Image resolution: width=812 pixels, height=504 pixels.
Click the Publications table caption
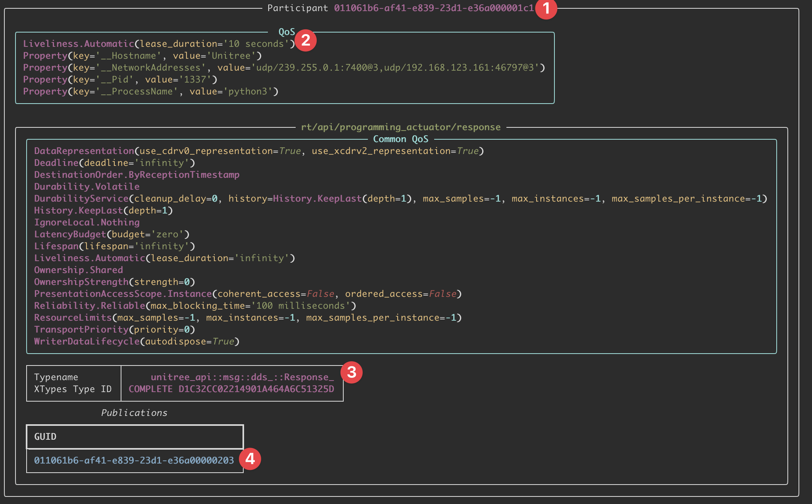(x=134, y=413)
